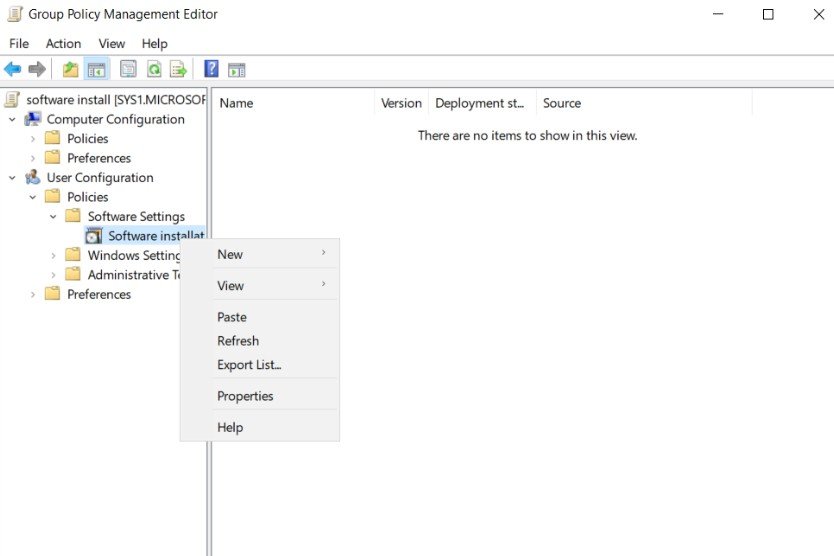The width and height of the screenshot is (834, 556).
Task: Expand Policies under Computer Configuration
Action: click(x=33, y=139)
